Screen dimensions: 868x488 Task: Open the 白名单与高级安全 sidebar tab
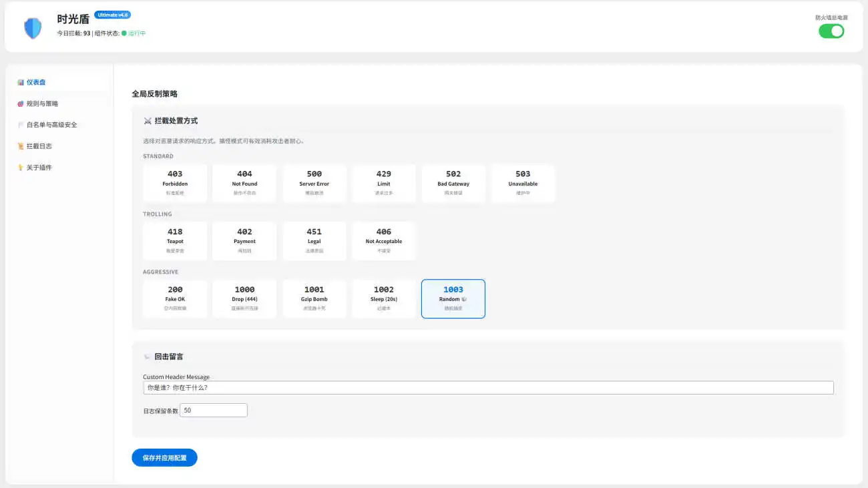coord(51,125)
